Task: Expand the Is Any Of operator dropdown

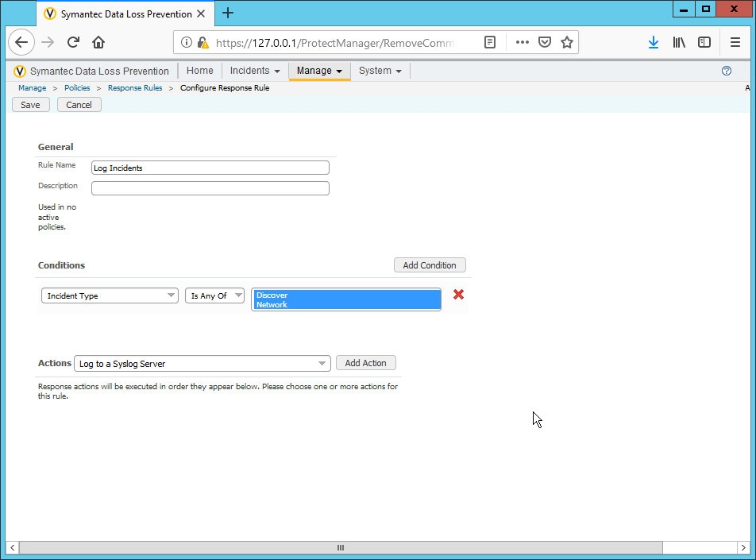Action: (x=214, y=295)
